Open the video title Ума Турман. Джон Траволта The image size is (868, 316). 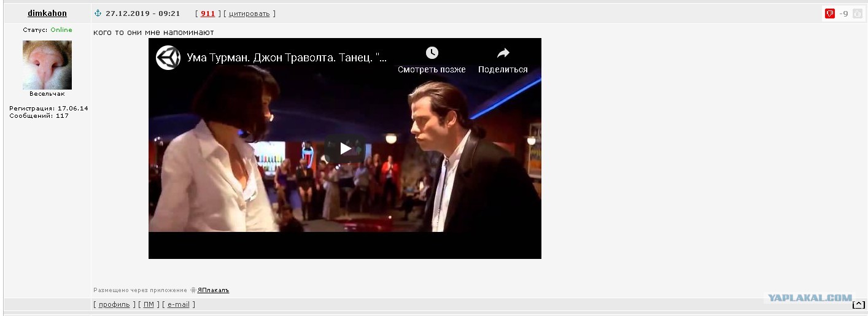point(287,58)
